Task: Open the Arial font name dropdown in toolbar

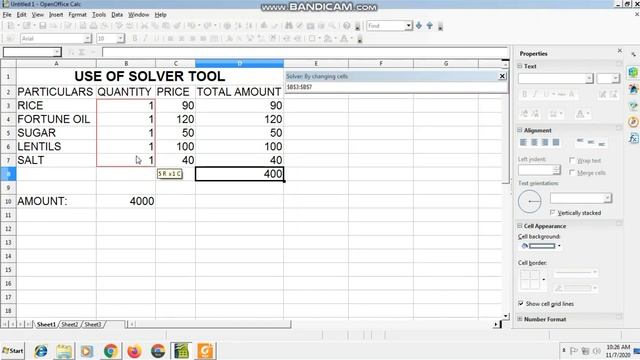Action: coord(87,38)
